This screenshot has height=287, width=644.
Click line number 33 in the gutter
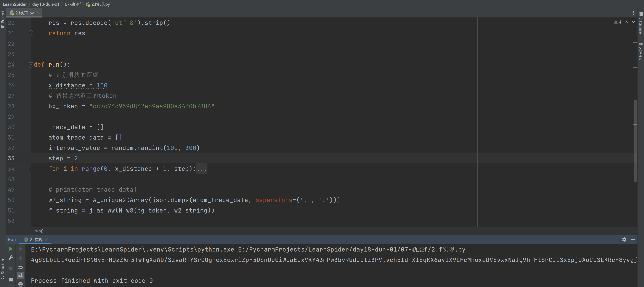(x=11, y=158)
